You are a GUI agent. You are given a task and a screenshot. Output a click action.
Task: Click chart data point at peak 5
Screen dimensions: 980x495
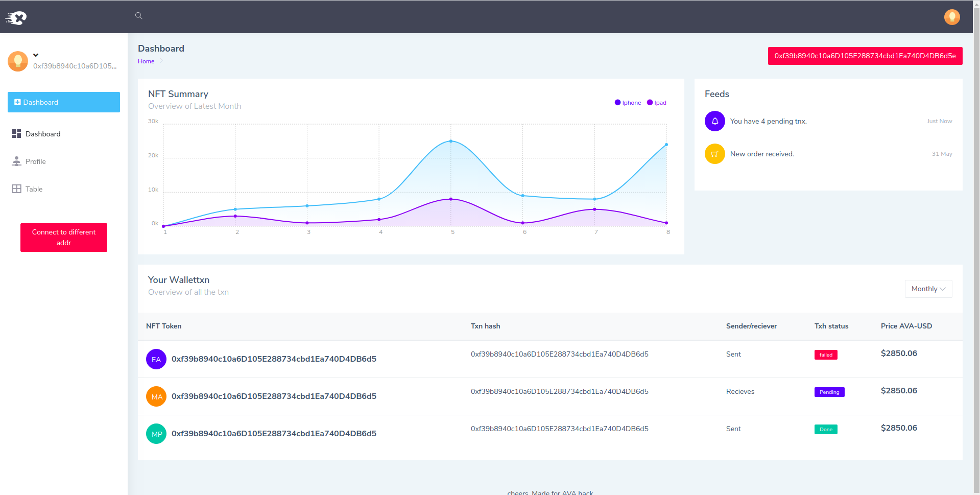click(451, 141)
